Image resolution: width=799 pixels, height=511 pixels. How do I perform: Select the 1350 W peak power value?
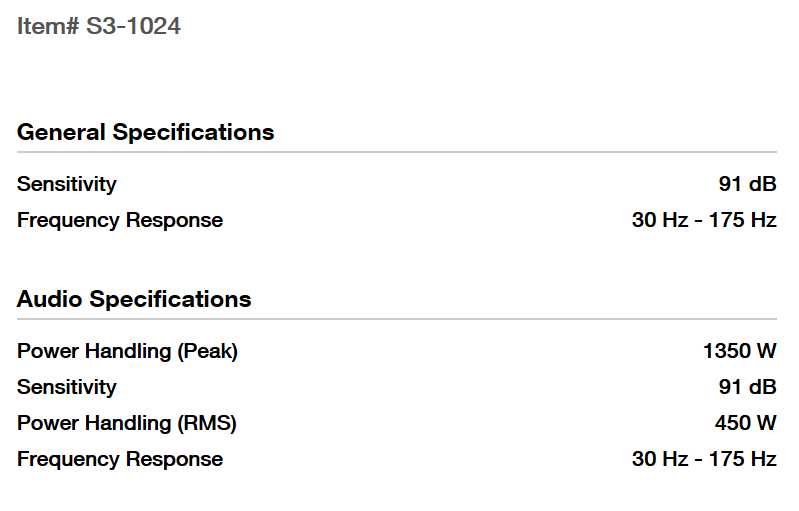point(739,351)
